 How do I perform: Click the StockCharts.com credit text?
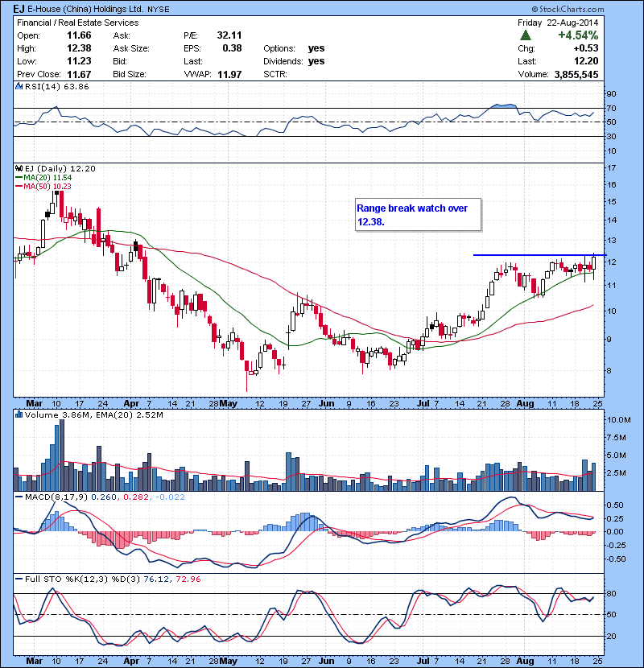click(x=568, y=9)
